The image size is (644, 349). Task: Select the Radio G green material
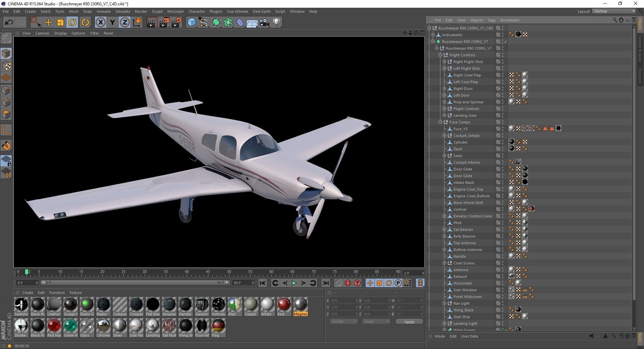(87, 306)
